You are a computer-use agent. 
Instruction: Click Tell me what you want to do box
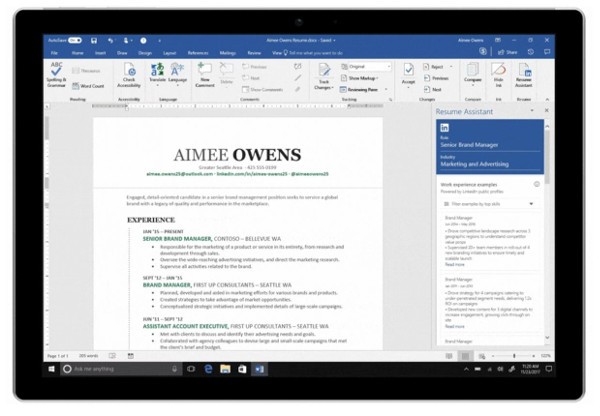[x=313, y=53]
